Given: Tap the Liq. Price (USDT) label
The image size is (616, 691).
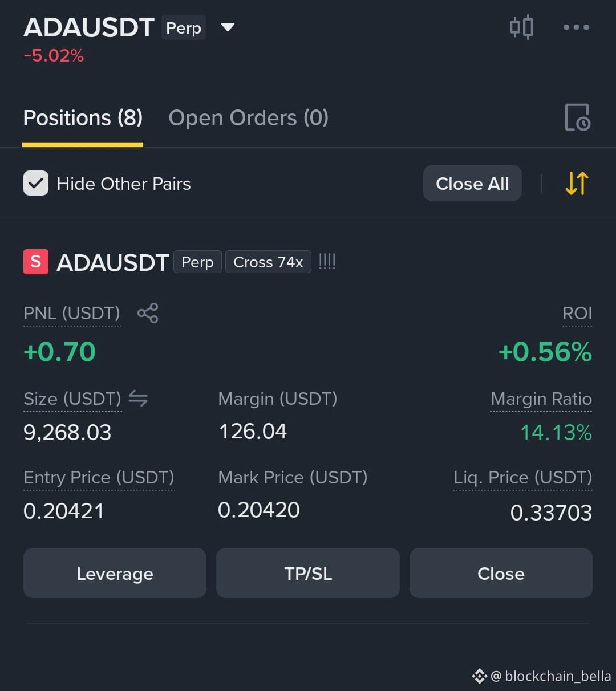Looking at the screenshot, I should pyautogui.click(x=522, y=478).
